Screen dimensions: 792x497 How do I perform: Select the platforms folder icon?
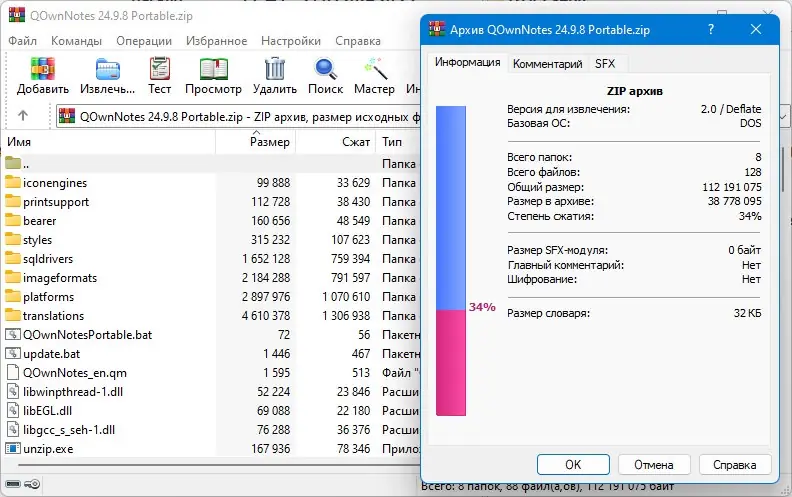tap(13, 296)
